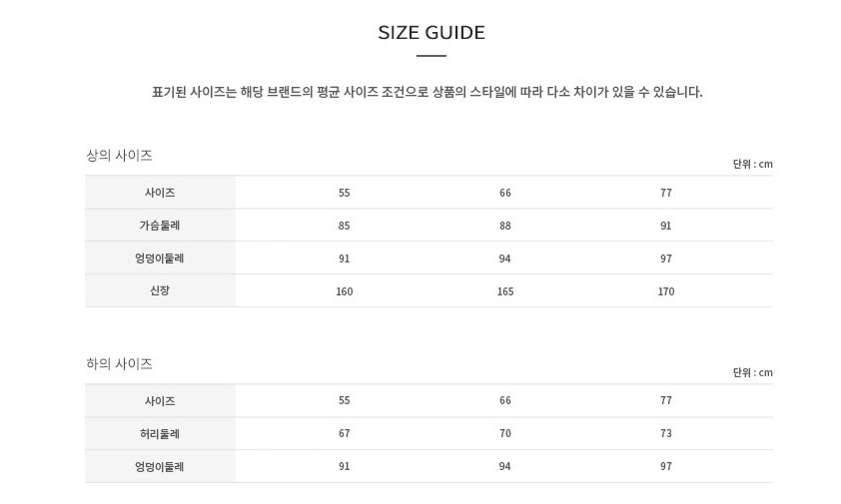
Task: Click 단위 : cm label above top-size table
Action: coord(752,165)
